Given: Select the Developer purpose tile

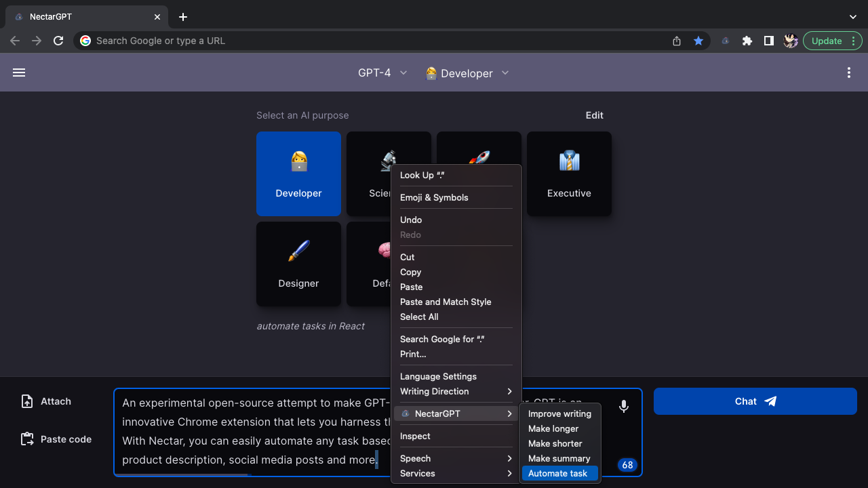Looking at the screenshot, I should [x=298, y=174].
